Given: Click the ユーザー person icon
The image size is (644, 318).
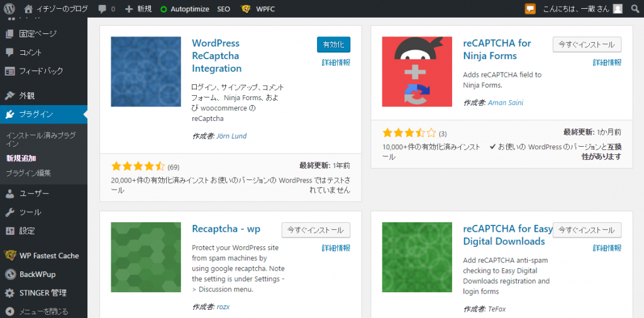Looking at the screenshot, I should click(9, 194).
